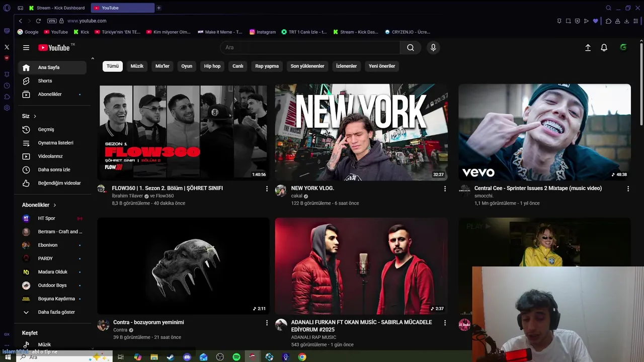This screenshot has height=362, width=644.
Task: Open Chrome from the taskbar
Action: click(302, 357)
